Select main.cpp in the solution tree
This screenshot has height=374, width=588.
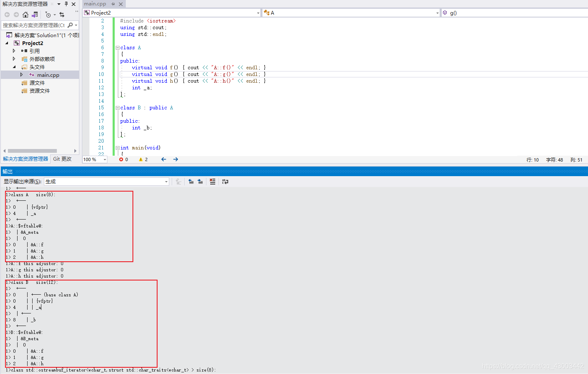pyautogui.click(x=48, y=75)
